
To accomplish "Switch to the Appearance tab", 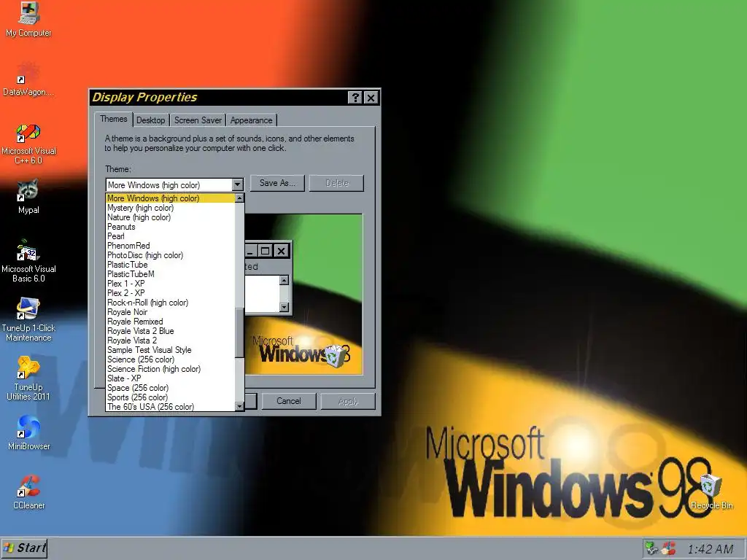I will pos(251,120).
